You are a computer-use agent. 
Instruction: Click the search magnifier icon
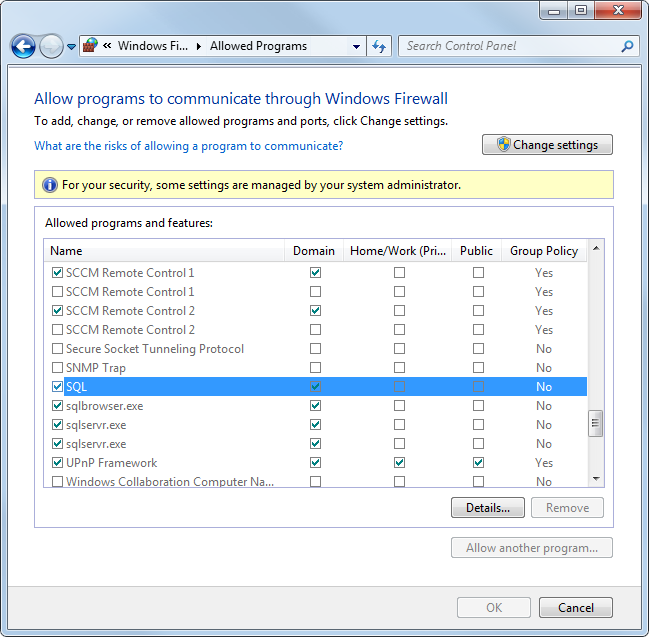tap(627, 46)
